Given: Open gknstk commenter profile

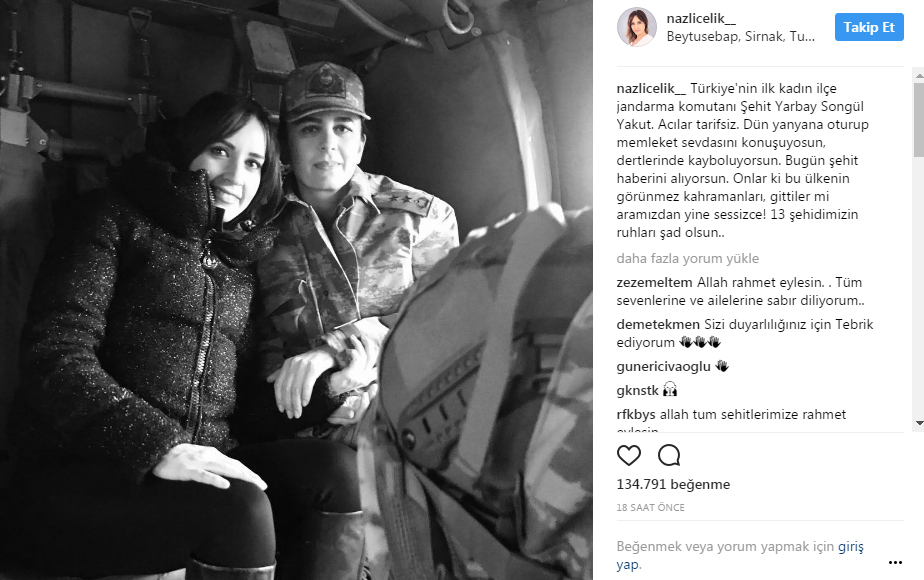Looking at the screenshot, I should pyautogui.click(x=638, y=390).
